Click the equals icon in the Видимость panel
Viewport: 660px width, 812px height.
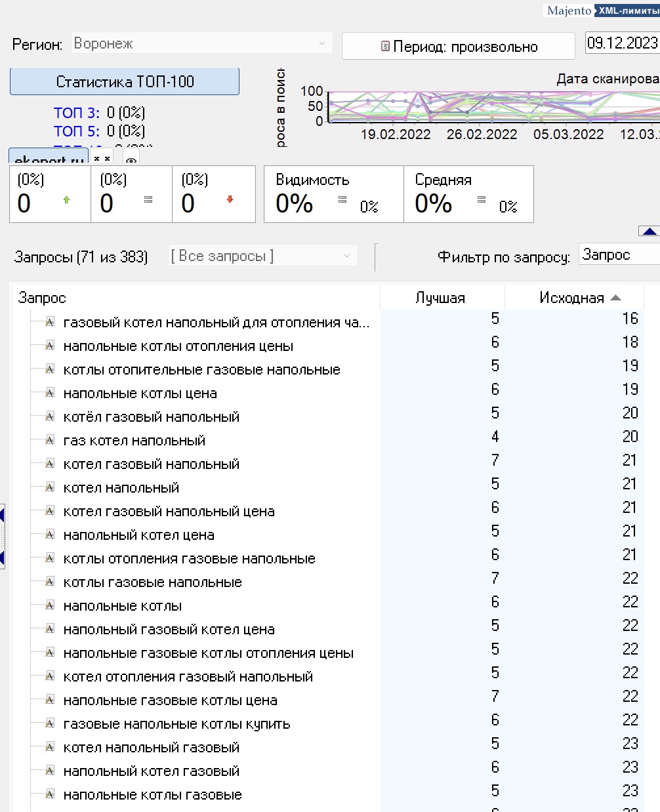click(x=342, y=200)
